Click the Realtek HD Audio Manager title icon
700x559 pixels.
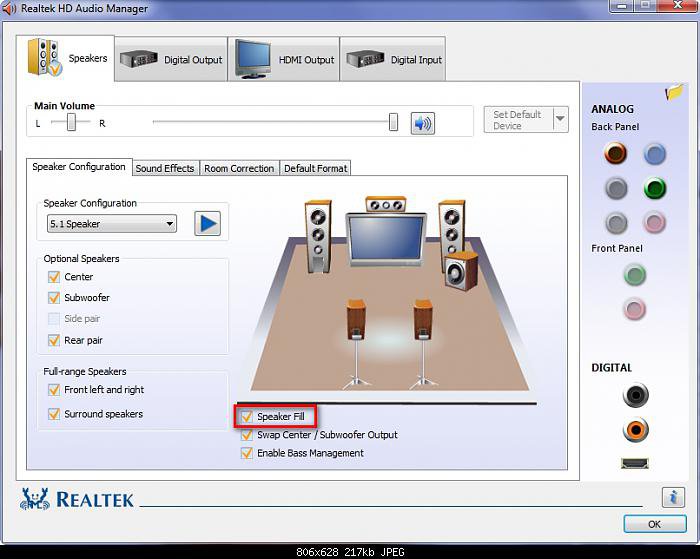9,8
